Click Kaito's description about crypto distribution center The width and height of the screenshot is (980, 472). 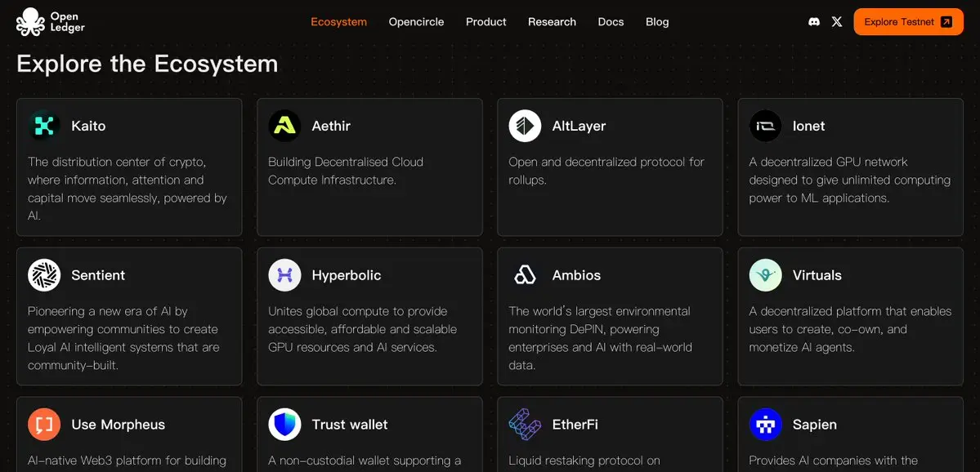point(128,189)
